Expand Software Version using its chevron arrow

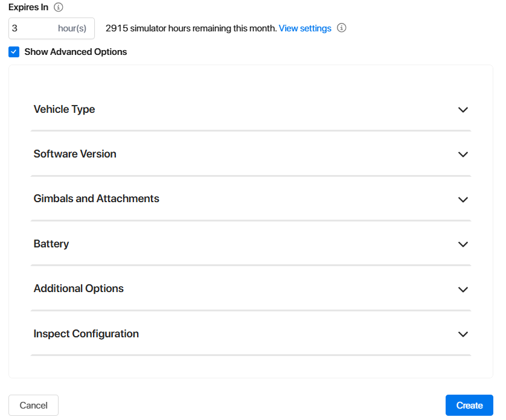(463, 154)
